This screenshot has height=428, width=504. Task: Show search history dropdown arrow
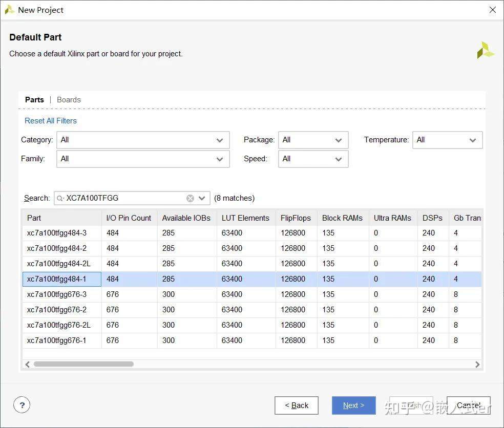tap(202, 198)
